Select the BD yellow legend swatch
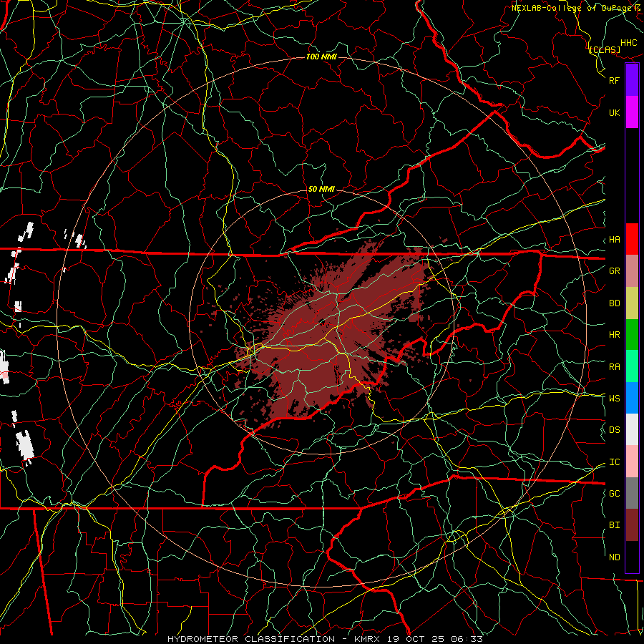 click(632, 303)
